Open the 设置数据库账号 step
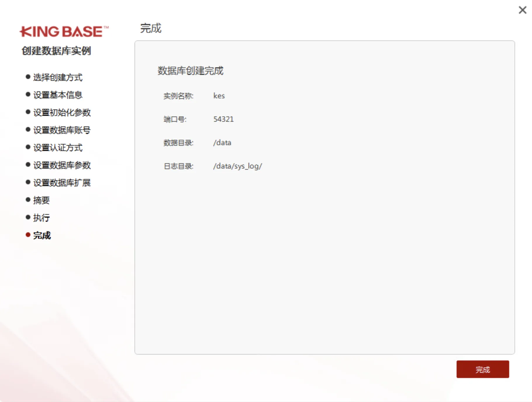The width and height of the screenshot is (532, 402). tap(62, 130)
